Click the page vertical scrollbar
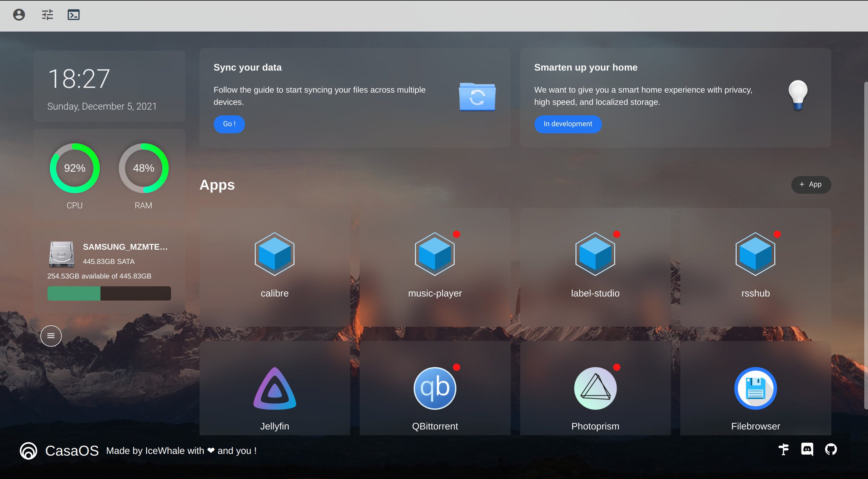 point(866,246)
